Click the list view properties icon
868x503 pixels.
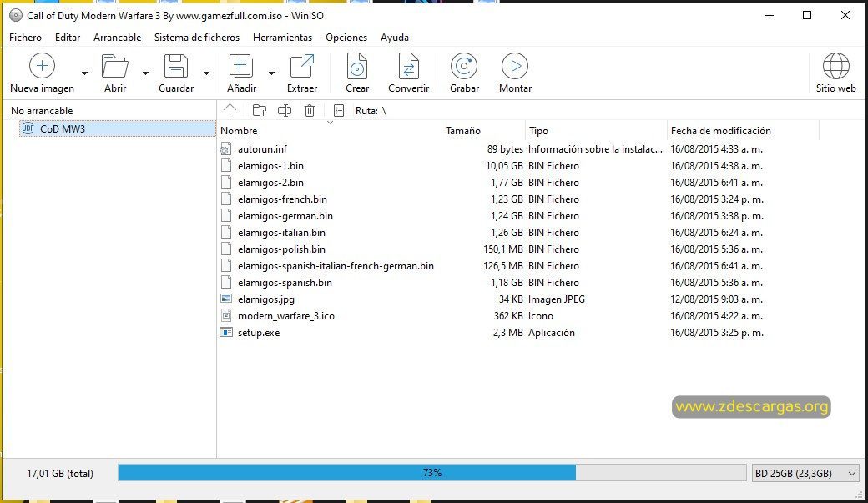point(339,110)
